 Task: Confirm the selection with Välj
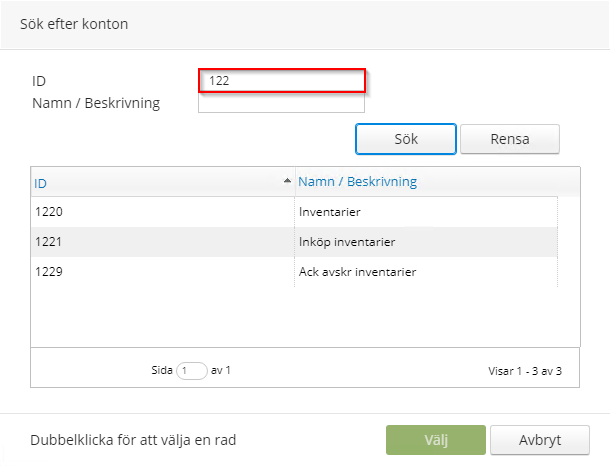(x=435, y=440)
